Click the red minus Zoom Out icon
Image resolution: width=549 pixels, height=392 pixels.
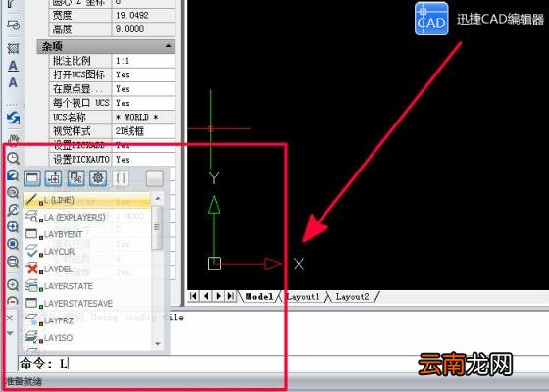pos(13,301)
